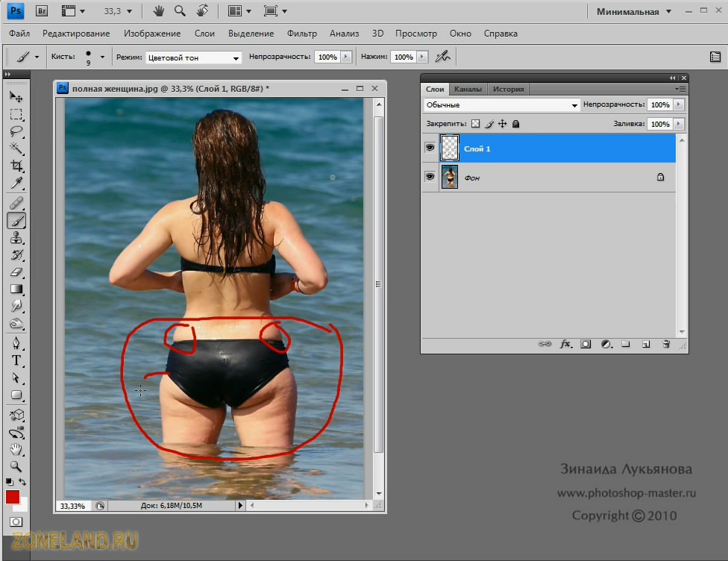Image resolution: width=728 pixels, height=561 pixels.
Task: Select the Фон layer thumbnail
Action: click(x=450, y=177)
